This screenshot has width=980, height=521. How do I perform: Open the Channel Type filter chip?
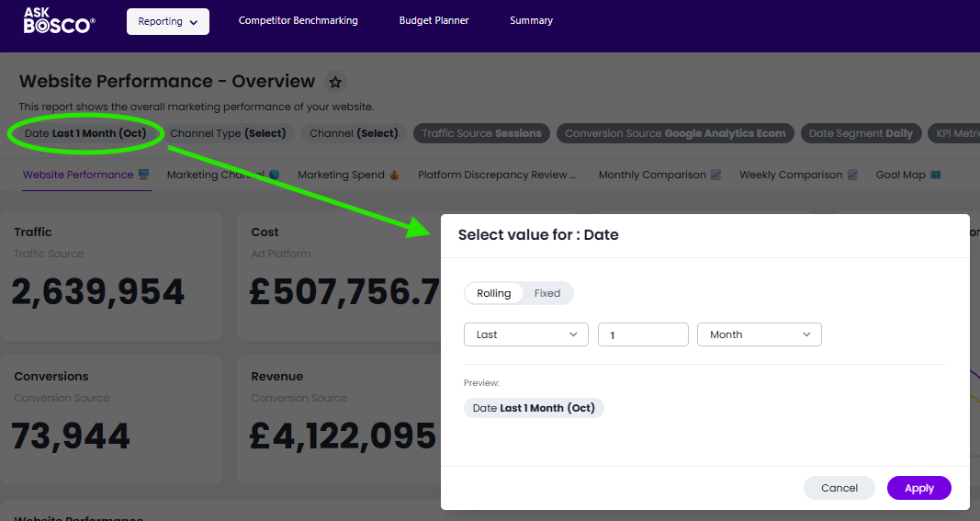point(228,133)
